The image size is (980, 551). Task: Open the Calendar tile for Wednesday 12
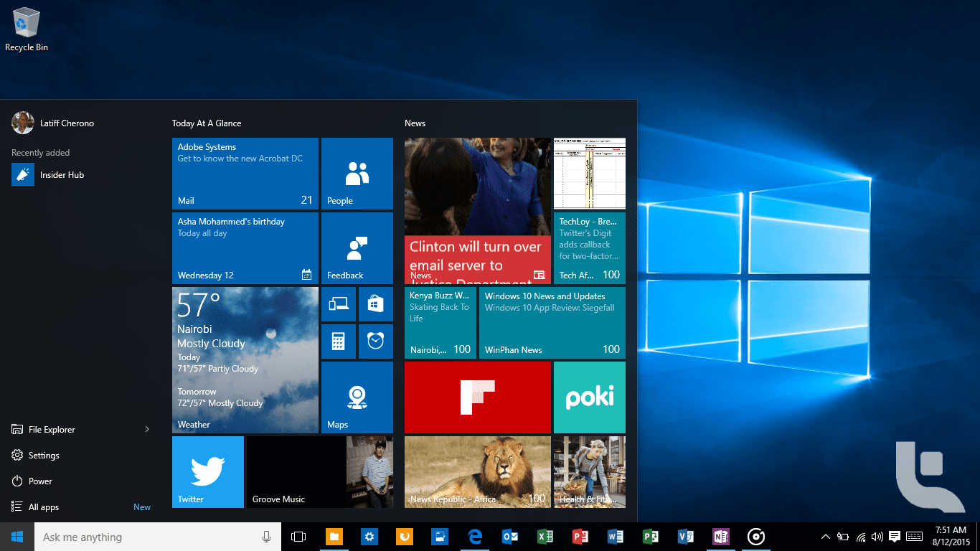click(x=245, y=248)
